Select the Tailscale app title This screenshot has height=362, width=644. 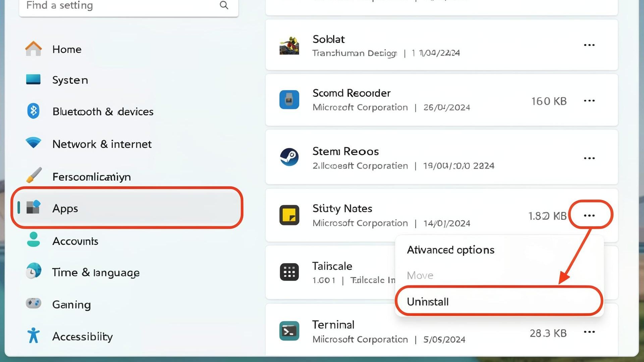[x=332, y=266]
